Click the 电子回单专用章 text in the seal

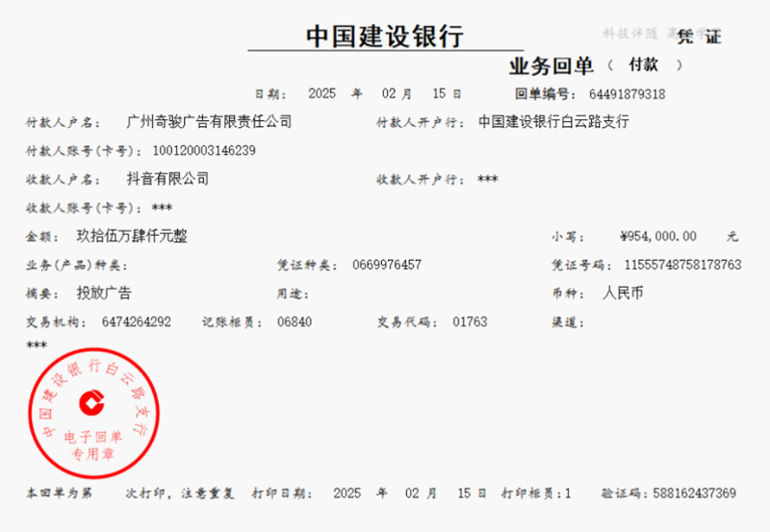pyautogui.click(x=92, y=445)
